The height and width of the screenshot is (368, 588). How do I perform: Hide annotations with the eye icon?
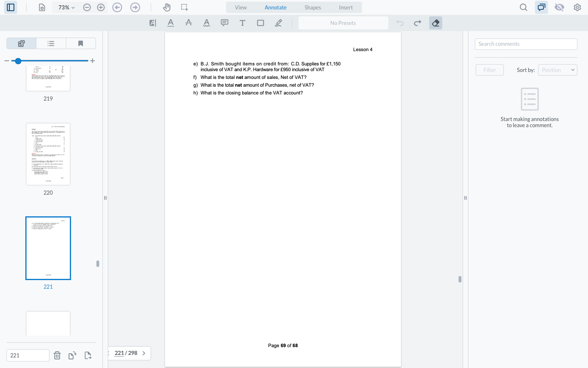[x=559, y=7]
